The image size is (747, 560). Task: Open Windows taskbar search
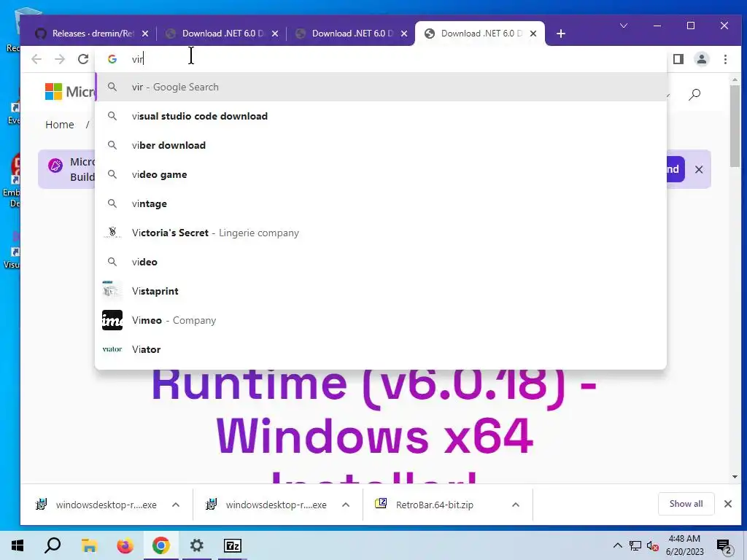[53, 545]
